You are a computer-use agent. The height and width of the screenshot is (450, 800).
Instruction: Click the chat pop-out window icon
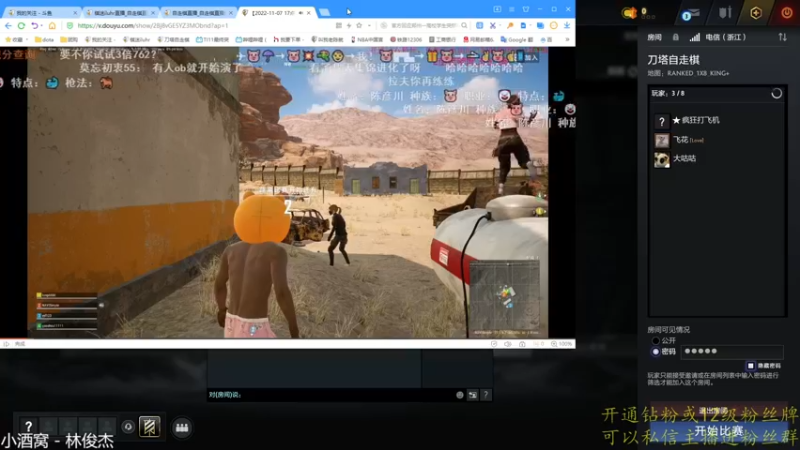(x=473, y=395)
